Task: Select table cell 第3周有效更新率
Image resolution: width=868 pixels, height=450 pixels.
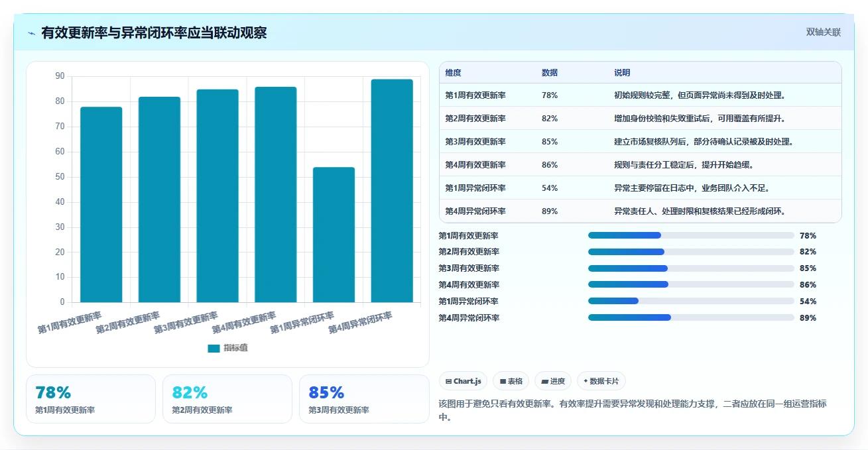Action: [x=475, y=142]
